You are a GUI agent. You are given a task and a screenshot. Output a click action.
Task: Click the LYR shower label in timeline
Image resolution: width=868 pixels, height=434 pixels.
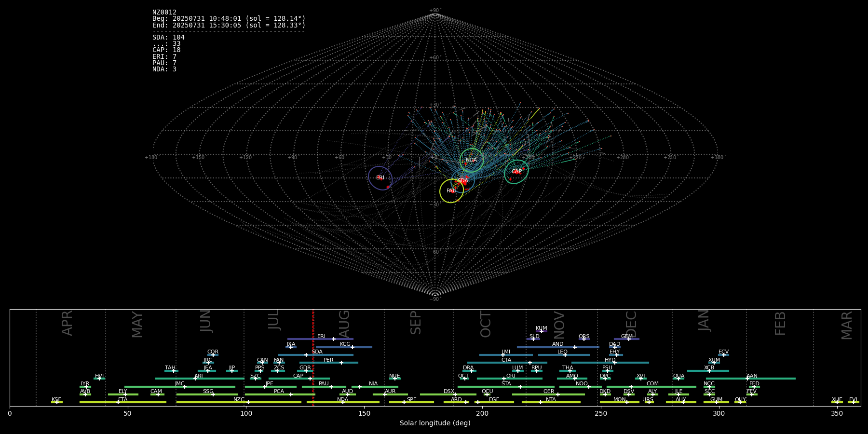85,384
